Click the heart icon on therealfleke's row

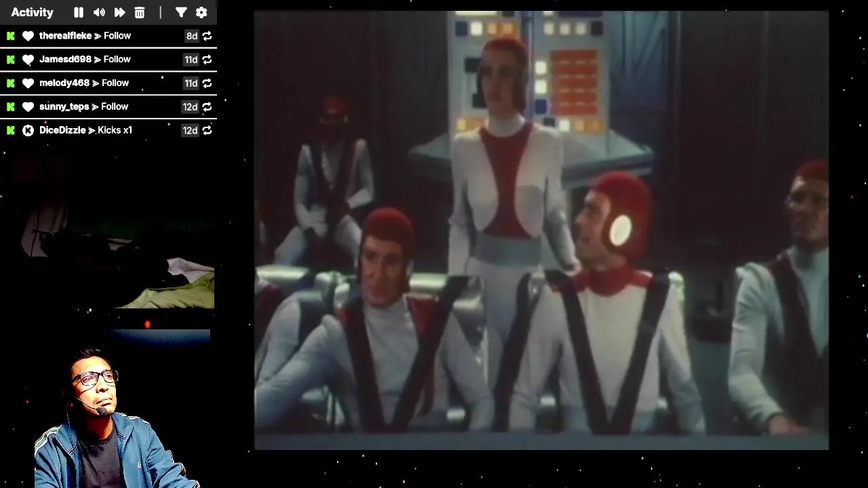click(x=28, y=36)
